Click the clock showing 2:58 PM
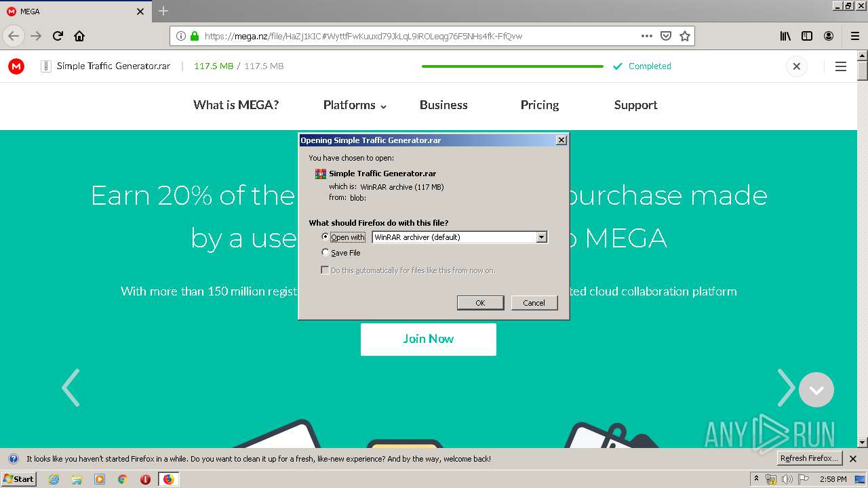This screenshot has width=868, height=488. pyautogui.click(x=833, y=479)
